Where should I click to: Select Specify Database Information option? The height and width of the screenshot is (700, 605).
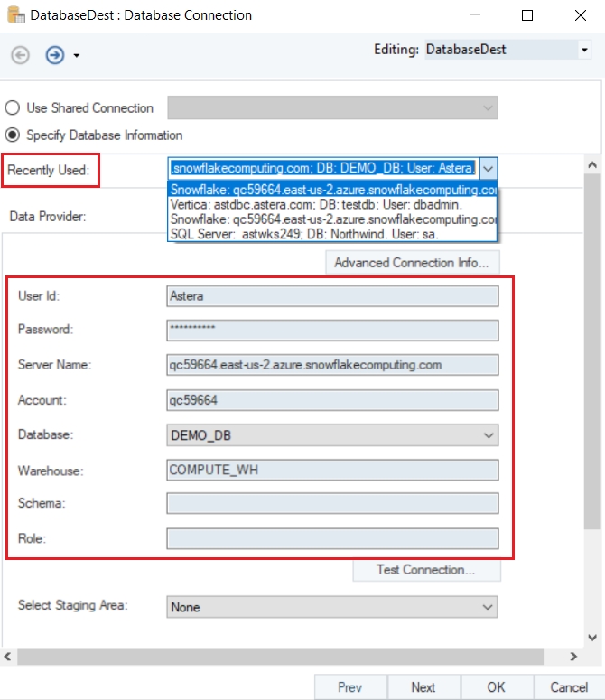tap(13, 135)
